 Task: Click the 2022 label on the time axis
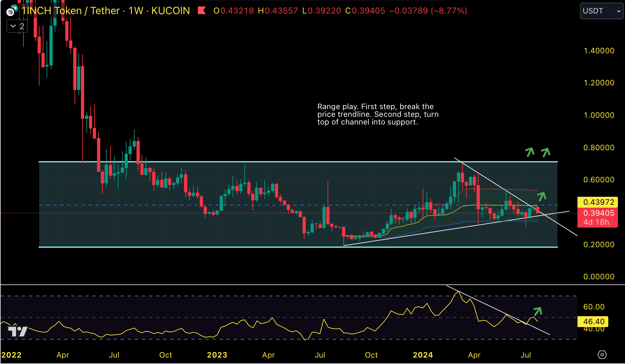[x=11, y=355]
